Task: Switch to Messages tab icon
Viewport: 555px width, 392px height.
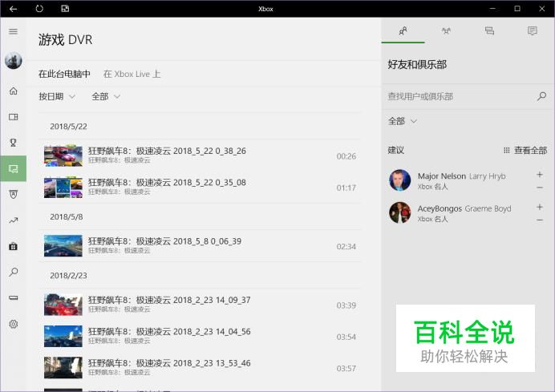Action: tap(489, 30)
